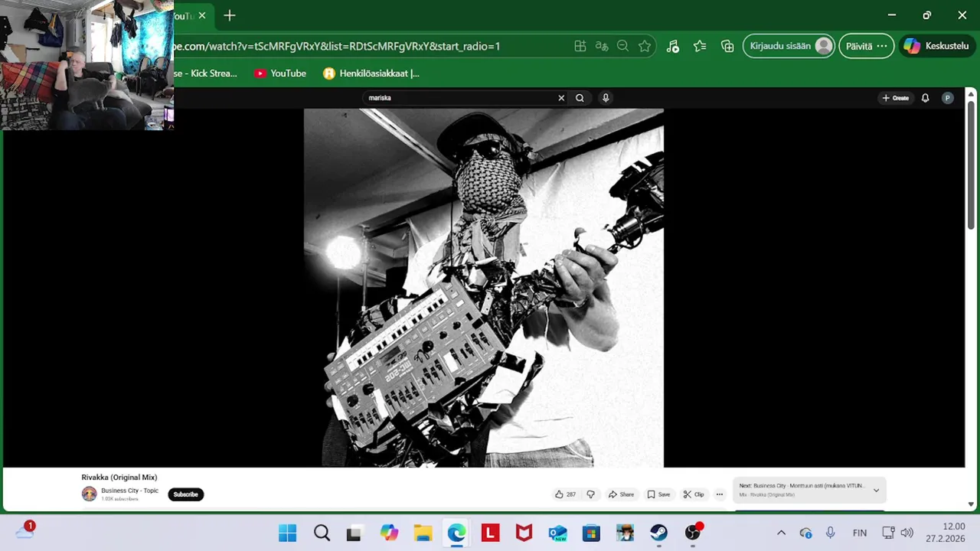Open File Explorer from the taskbar

coord(423,533)
